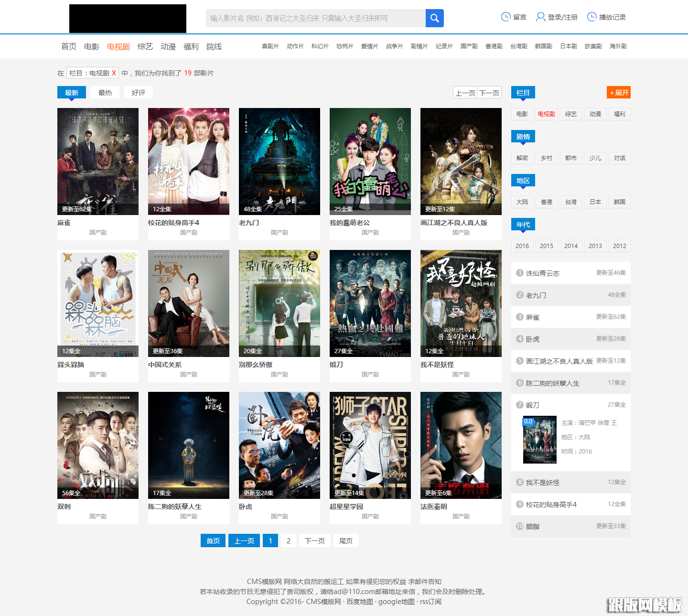Click the clock icon for 播放记录
Viewport: 688px width, 616px height.
pos(591,17)
